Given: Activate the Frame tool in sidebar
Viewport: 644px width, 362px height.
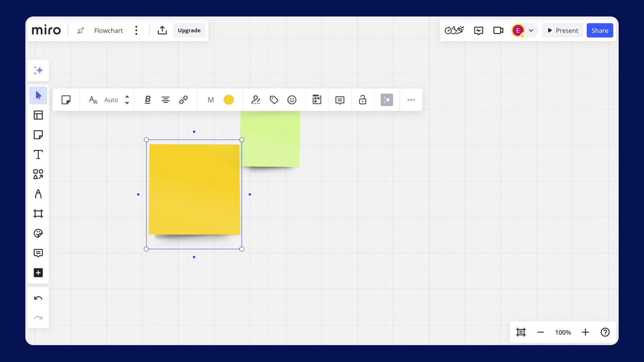Looking at the screenshot, I should point(38,214).
